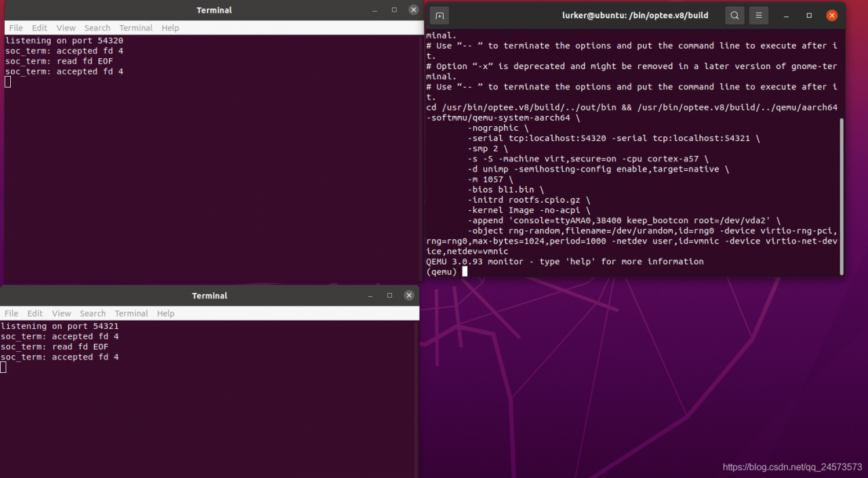The image size is (868, 478).
Task: Close the port 54321 Terminal window
Action: pos(409,296)
